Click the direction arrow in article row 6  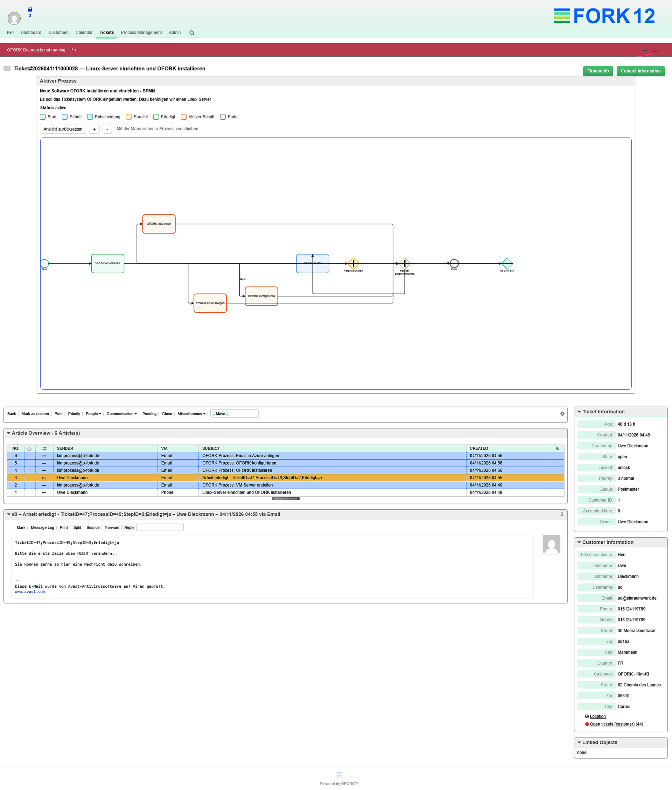point(44,456)
